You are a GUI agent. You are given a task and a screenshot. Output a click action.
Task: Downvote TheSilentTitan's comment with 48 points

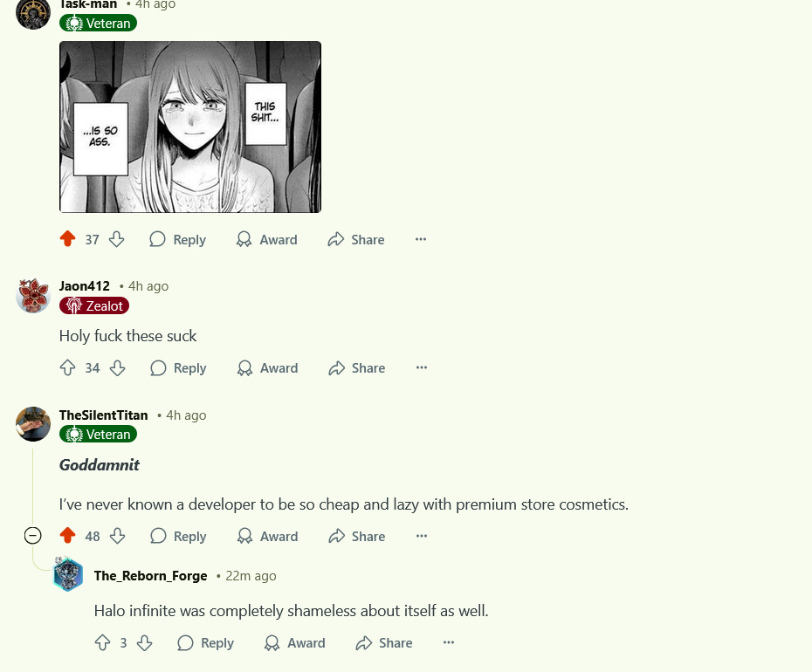pos(118,536)
